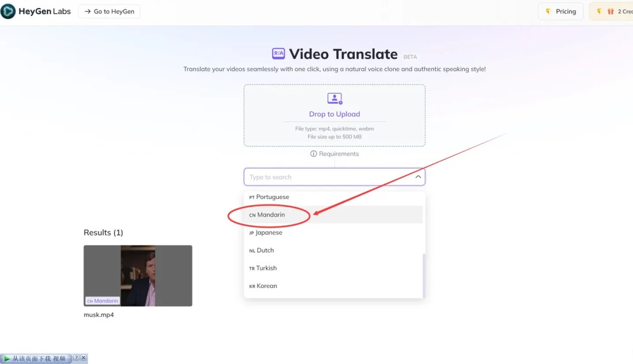Open the Pricing page
The width and height of the screenshot is (633, 364).
[560, 11]
